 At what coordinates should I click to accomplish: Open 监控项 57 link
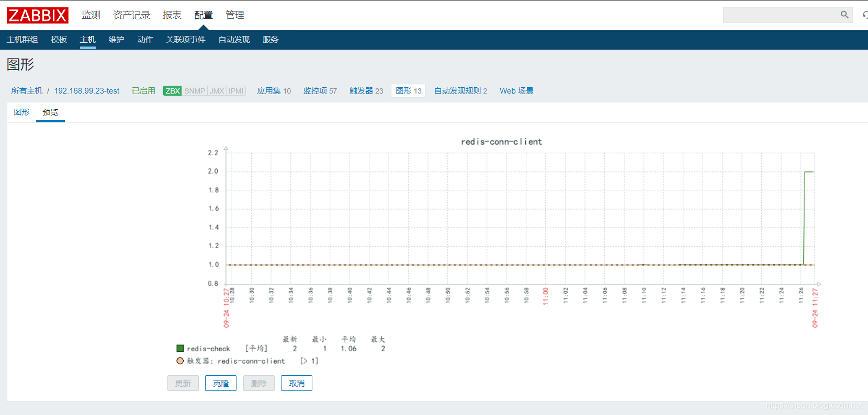point(320,91)
